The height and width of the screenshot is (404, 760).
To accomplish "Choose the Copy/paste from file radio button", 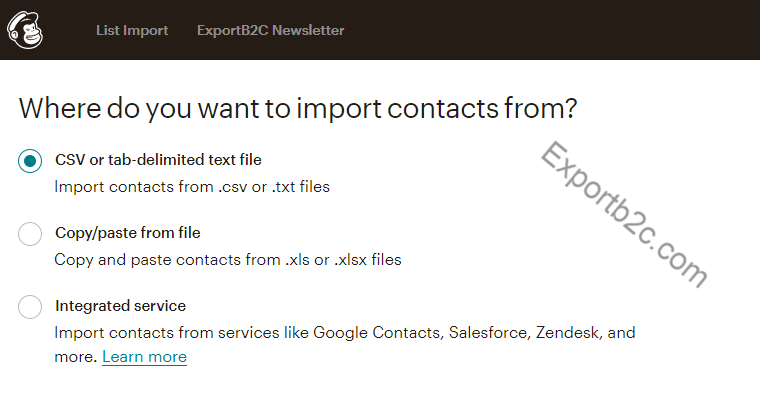I will click(x=30, y=234).
